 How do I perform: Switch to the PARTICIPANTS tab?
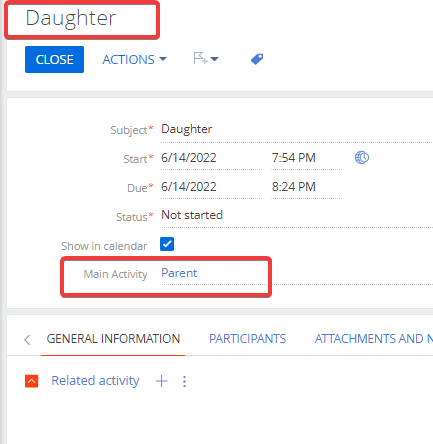click(247, 339)
